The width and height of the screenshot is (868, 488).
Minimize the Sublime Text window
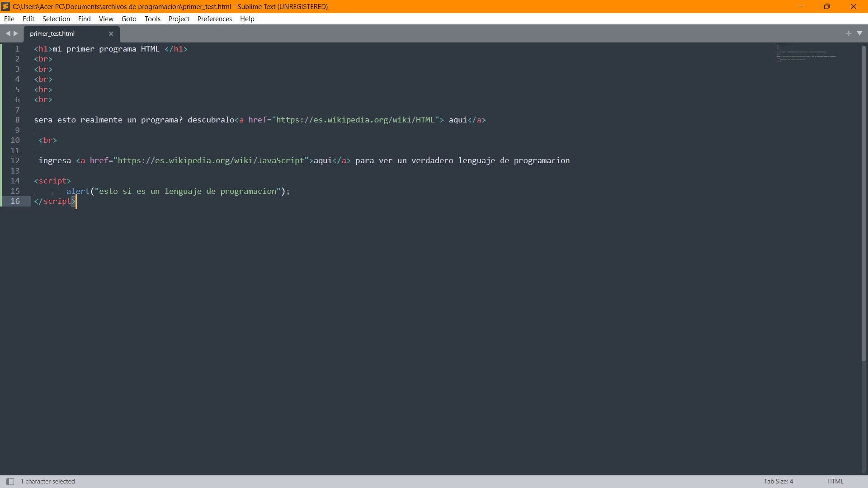click(801, 6)
